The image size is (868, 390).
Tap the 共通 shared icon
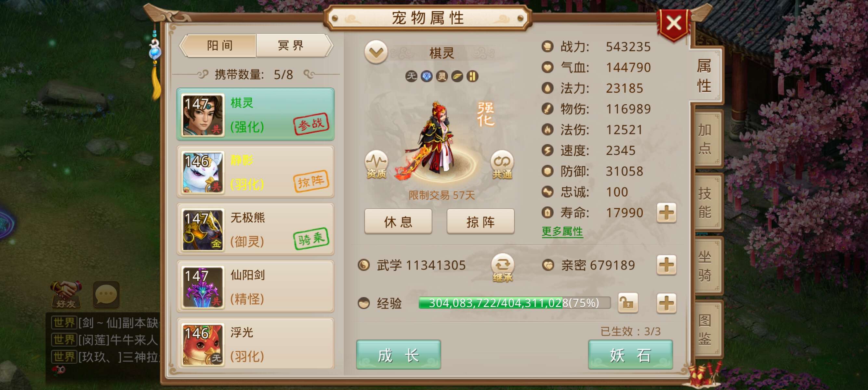coord(502,164)
